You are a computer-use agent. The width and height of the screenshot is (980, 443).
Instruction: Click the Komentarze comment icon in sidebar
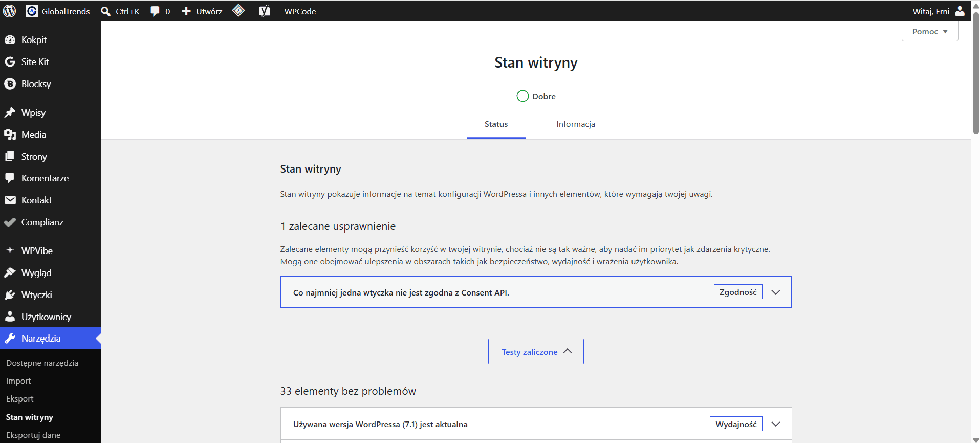tap(10, 178)
